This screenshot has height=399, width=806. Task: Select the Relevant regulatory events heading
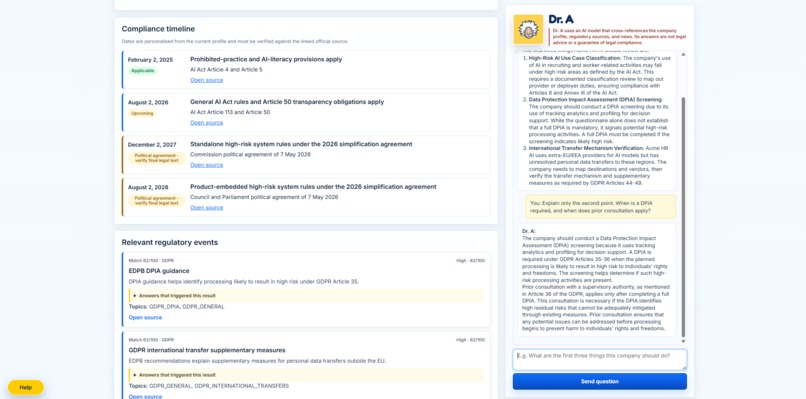point(170,242)
